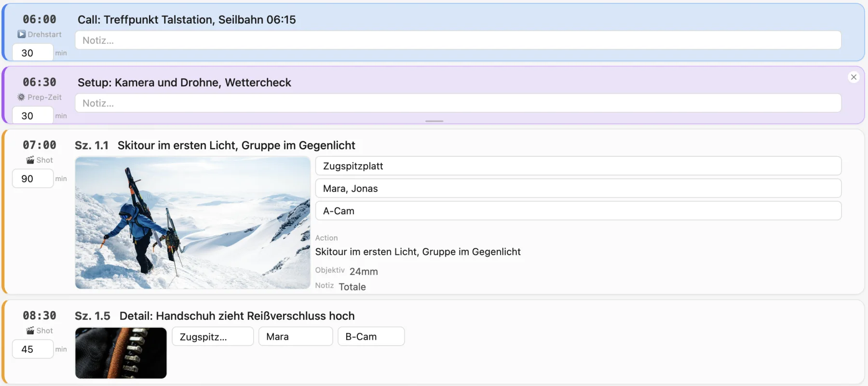Image resolution: width=868 pixels, height=386 pixels.
Task: Click the title 'Setup: Kamera und Drohne, Wettercheck'
Action: click(x=184, y=83)
